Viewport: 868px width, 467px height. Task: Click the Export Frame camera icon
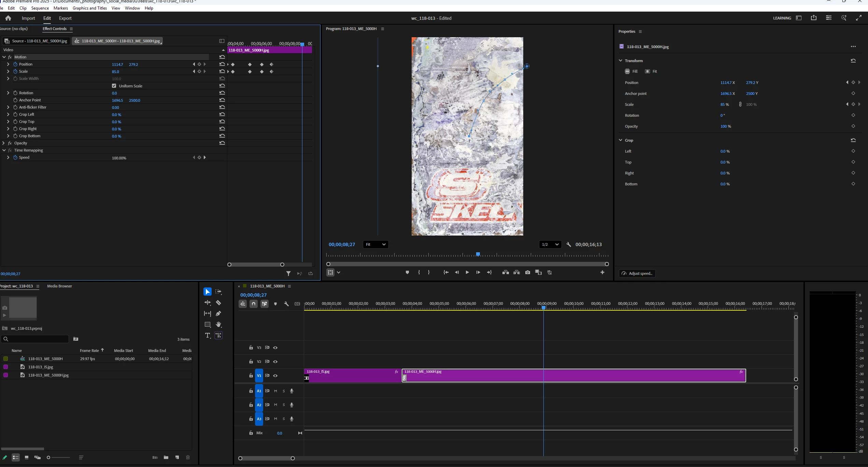pyautogui.click(x=528, y=272)
